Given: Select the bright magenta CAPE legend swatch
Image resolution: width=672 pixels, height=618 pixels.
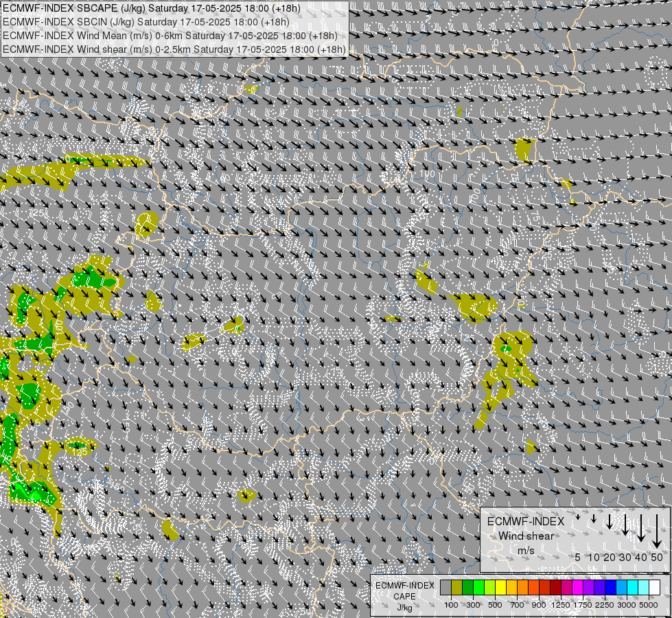Looking at the screenshot, I should point(578,588).
